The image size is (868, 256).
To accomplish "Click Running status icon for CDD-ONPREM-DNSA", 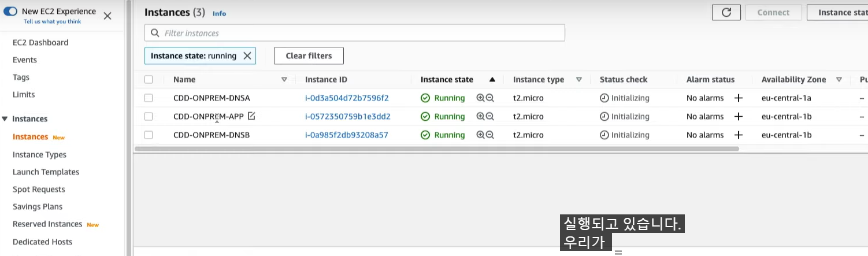I will [425, 98].
